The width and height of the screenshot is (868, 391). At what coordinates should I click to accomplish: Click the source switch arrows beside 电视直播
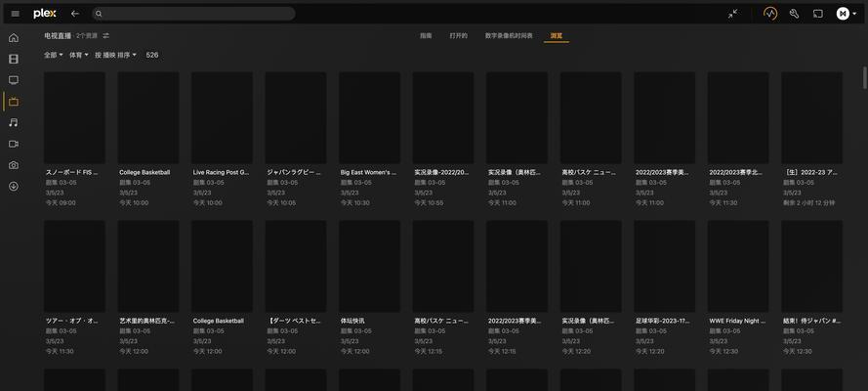pyautogui.click(x=105, y=35)
